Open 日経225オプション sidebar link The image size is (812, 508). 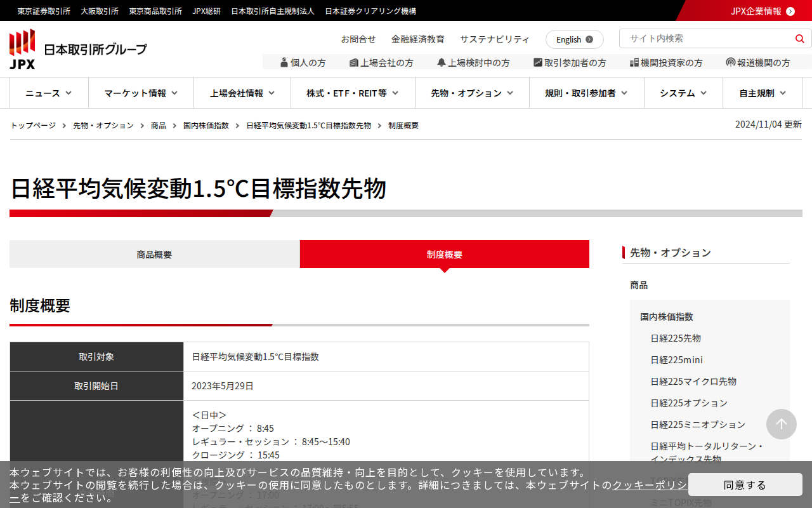(x=689, y=403)
